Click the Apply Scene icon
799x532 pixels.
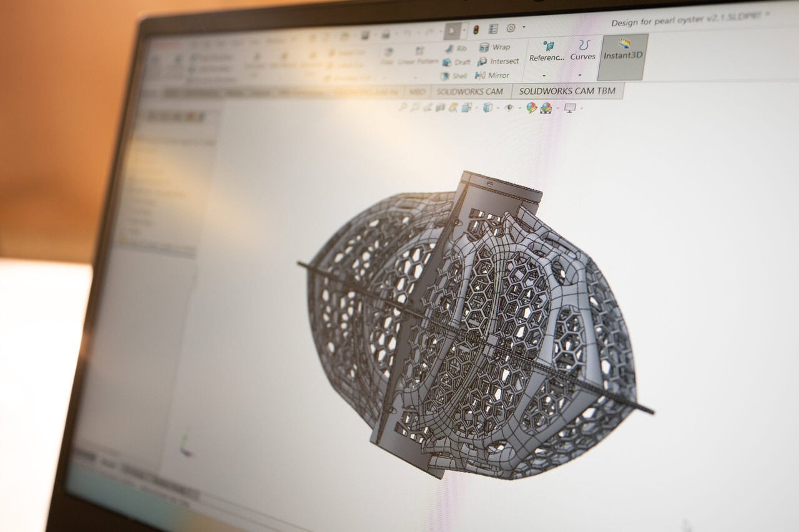[546, 108]
